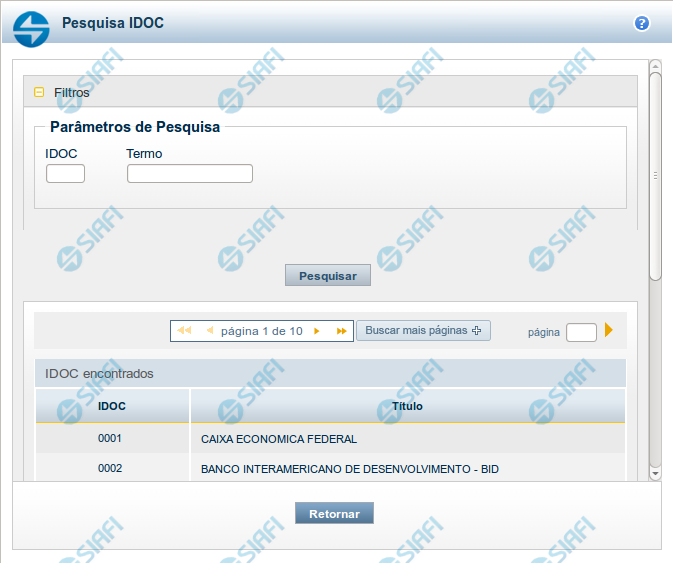673x563 pixels.
Task: Go to first page of results
Action: 184,331
